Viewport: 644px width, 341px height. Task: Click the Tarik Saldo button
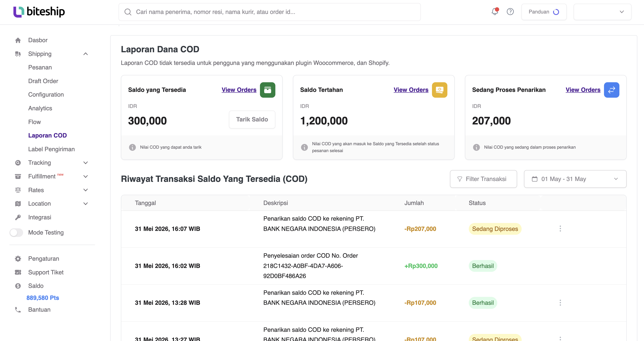click(252, 120)
